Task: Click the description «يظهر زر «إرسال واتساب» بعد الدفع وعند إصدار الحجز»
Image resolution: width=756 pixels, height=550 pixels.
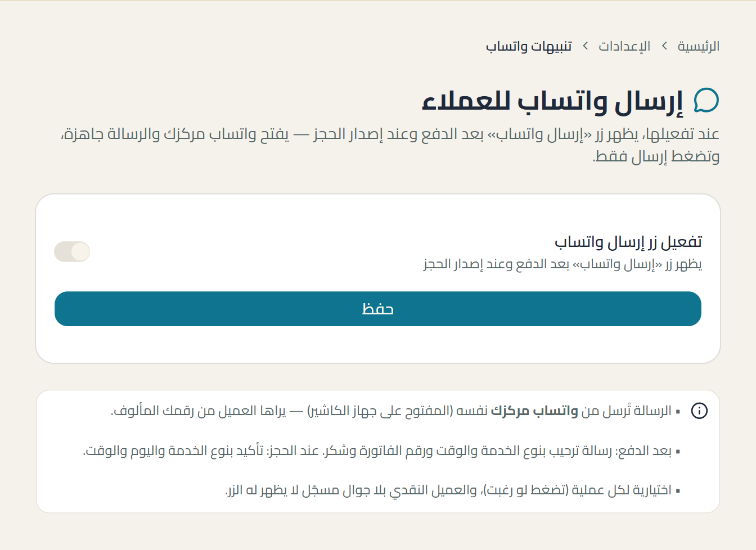Action: (x=562, y=264)
